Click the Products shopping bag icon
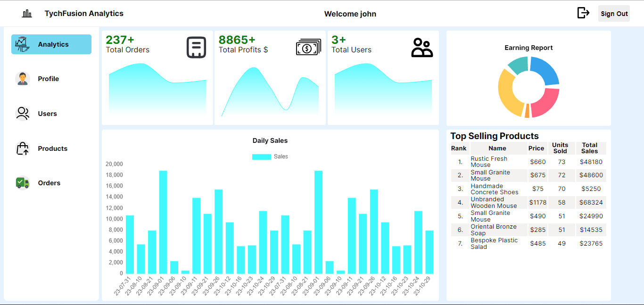The height and width of the screenshot is (305, 644). [x=22, y=148]
